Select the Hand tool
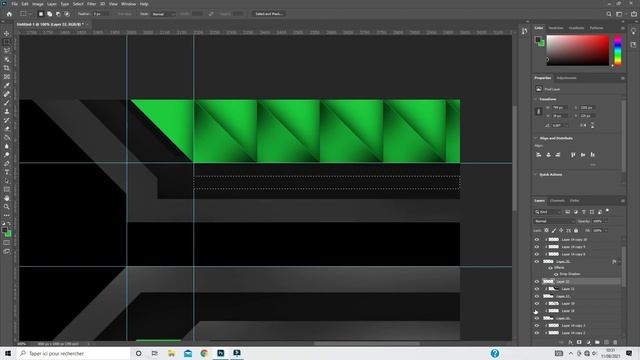The width and height of the screenshot is (640, 360). (7, 198)
